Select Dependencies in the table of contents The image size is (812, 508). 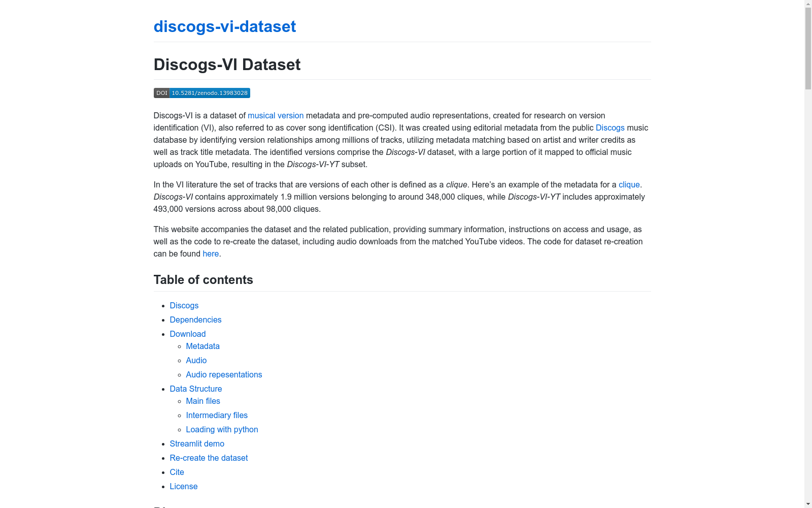click(195, 320)
